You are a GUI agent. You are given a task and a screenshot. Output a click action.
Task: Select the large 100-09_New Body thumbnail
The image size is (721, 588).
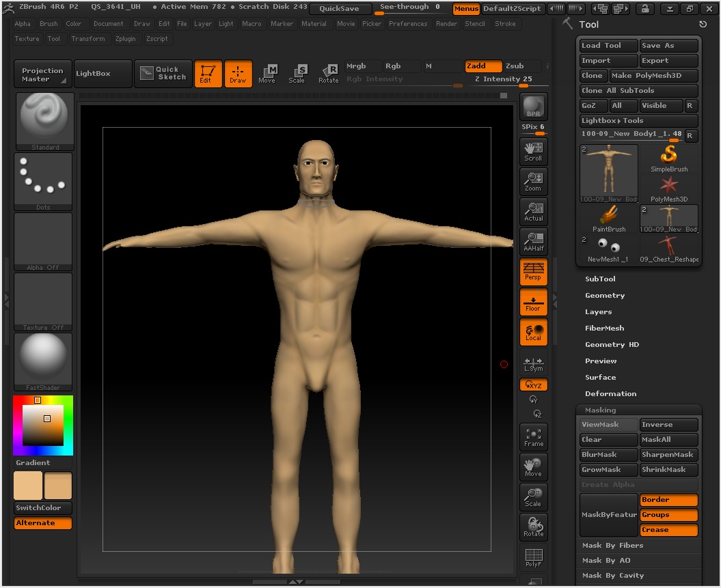pos(609,173)
